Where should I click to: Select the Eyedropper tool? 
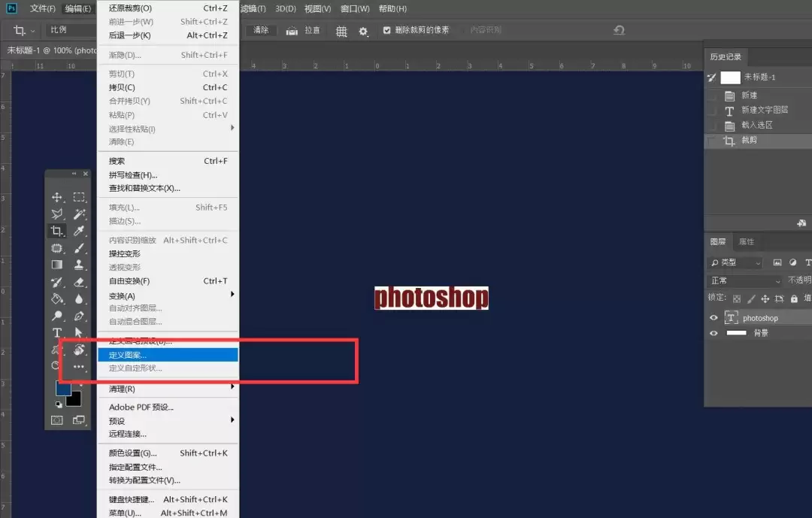pos(79,231)
